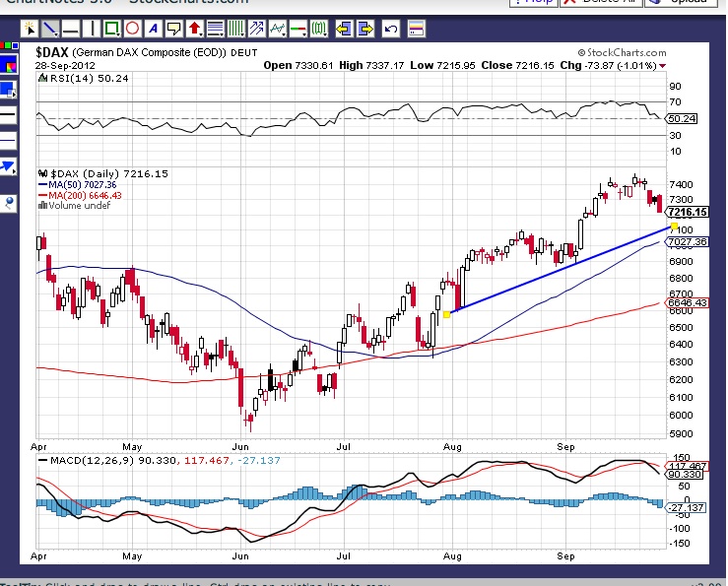Click the Close 7216.15 header value
Viewport: 728px width, 586px height.
click(517, 65)
